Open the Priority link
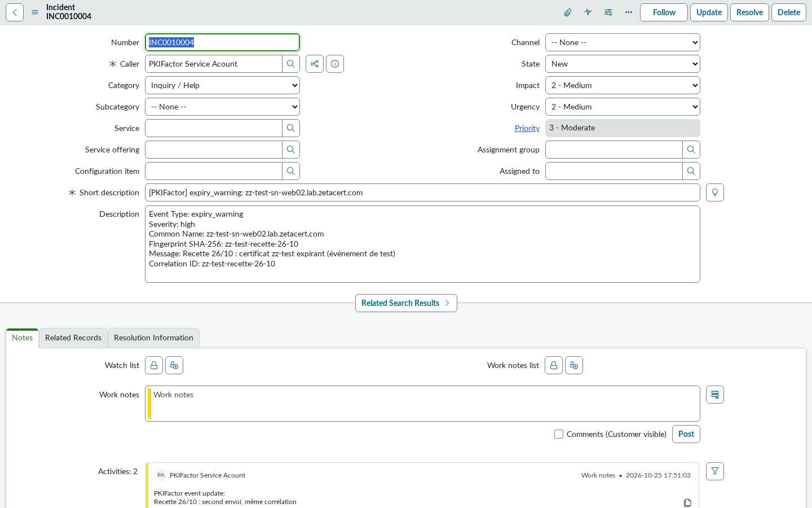Screen dimensions: 812x508 (527, 128)
